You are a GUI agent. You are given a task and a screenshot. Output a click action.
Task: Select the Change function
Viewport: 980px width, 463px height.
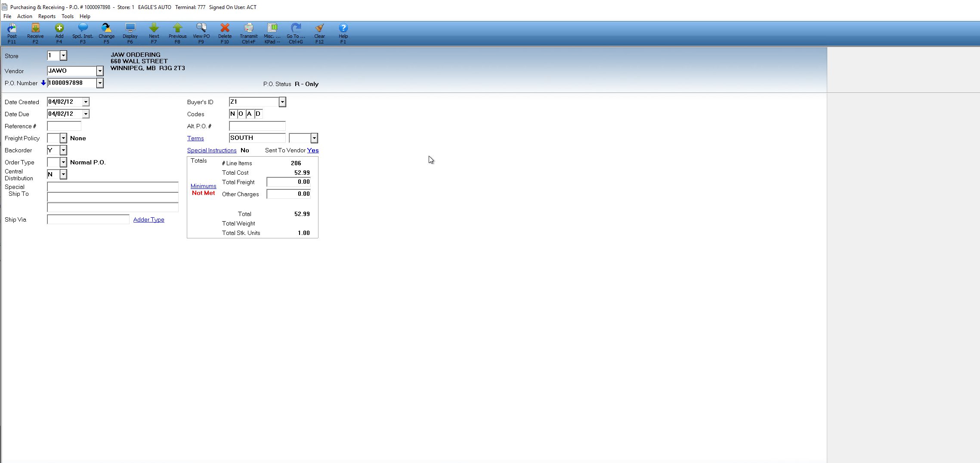(x=106, y=34)
